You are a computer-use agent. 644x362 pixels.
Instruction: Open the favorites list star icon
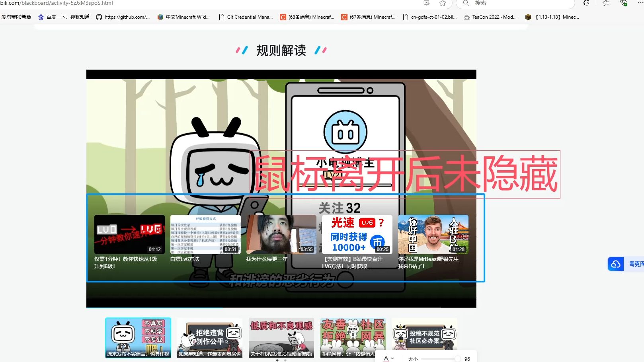pos(606,3)
